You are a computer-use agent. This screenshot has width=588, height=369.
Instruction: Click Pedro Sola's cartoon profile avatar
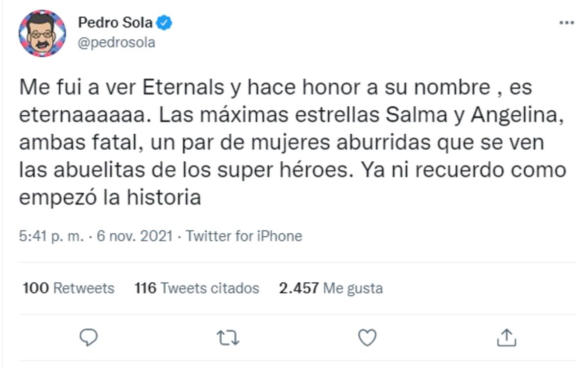coord(42,33)
